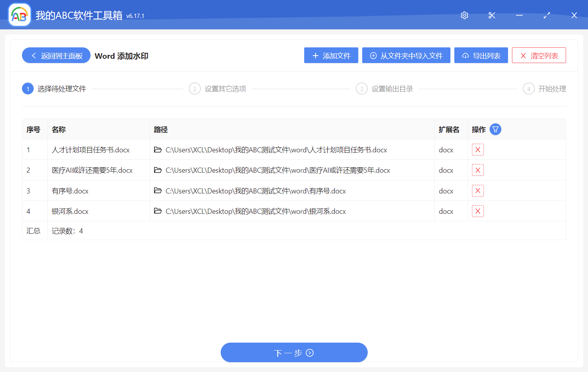The height and width of the screenshot is (372, 588).
Task: Select step 2 设置其它选项
Action: [218, 88]
